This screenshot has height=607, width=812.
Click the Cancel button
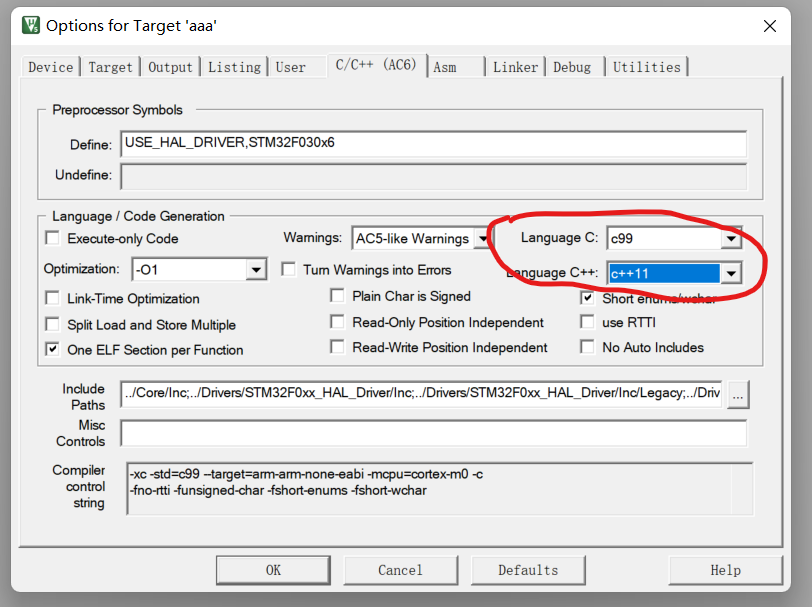click(x=400, y=570)
